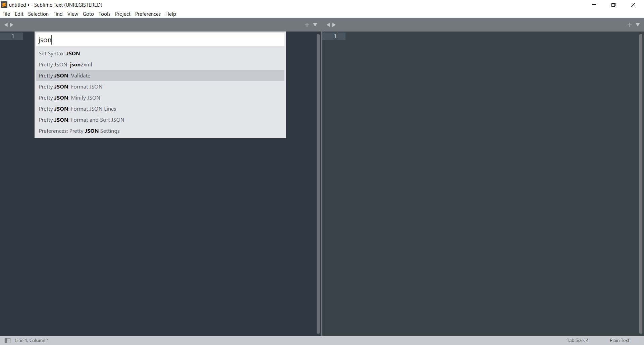644x345 pixels.
Task: Minimize the Sublime Text window
Action: [x=594, y=5]
